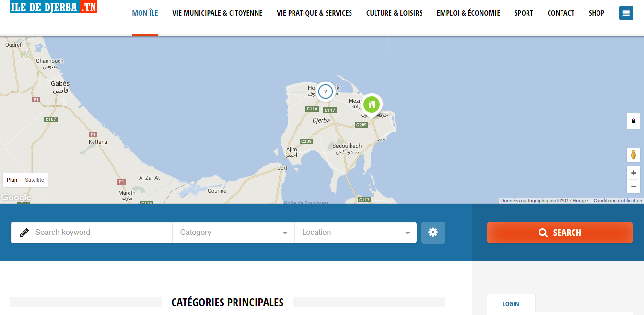
Task: Open the SHOP menu item
Action: point(597,13)
